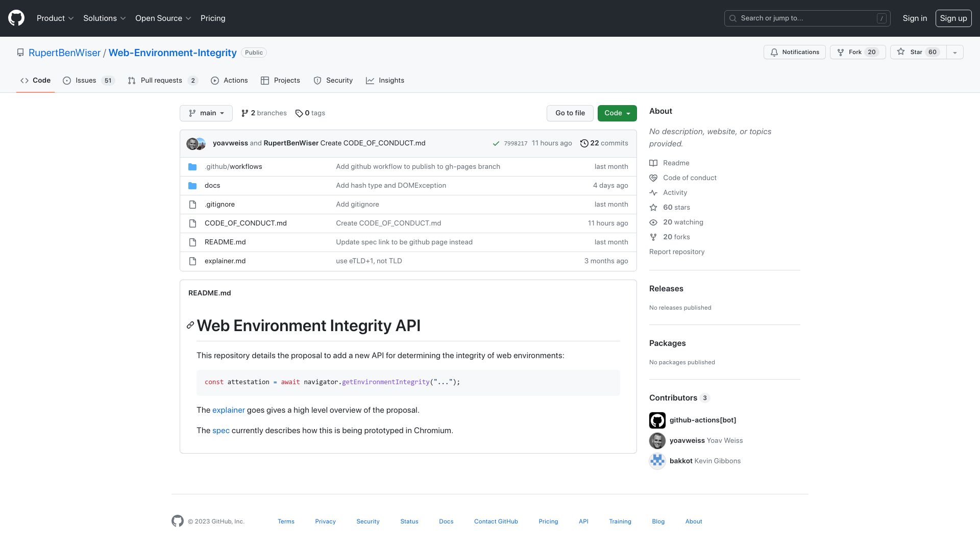Open the Security tab
980x551 pixels.
click(333, 81)
